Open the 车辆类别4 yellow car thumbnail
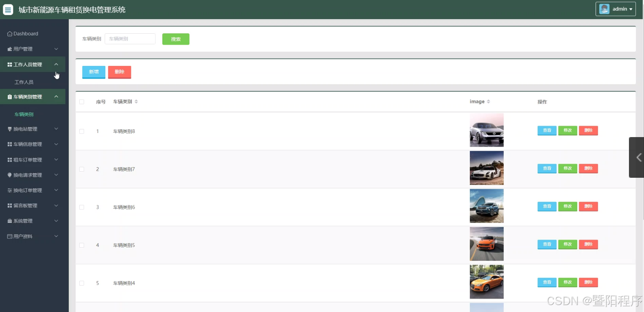 coord(487,282)
